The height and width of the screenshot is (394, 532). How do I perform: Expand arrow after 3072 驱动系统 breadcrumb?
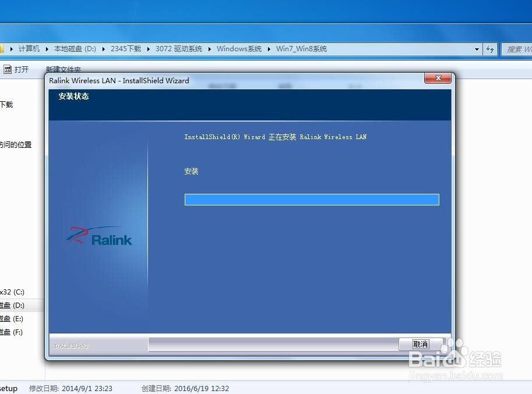point(210,49)
